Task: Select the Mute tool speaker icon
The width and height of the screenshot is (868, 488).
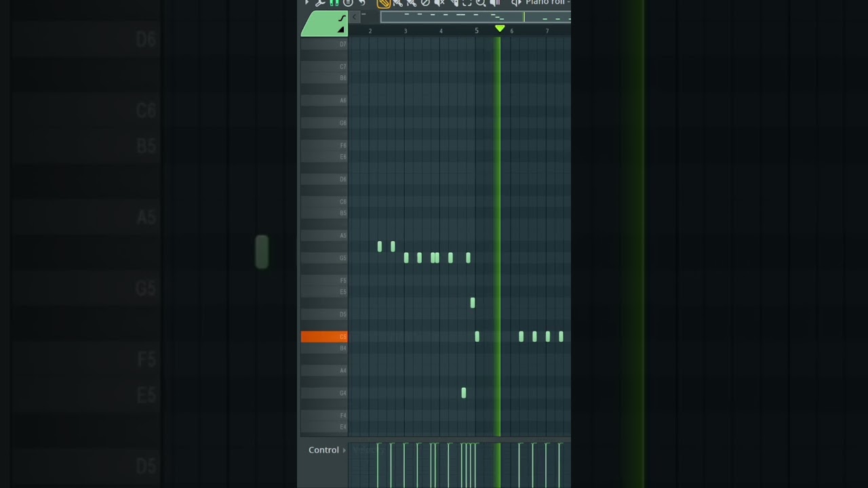Action: coord(439,3)
